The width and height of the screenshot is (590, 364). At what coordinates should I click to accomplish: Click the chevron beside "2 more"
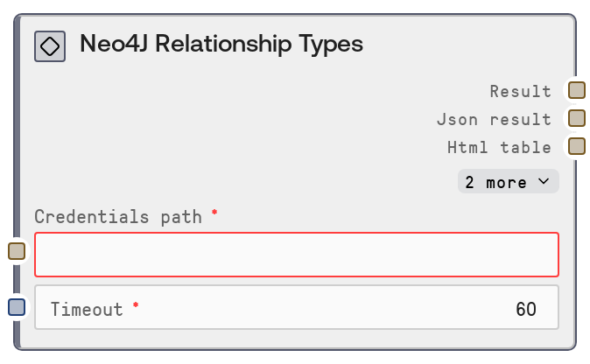coord(544,182)
